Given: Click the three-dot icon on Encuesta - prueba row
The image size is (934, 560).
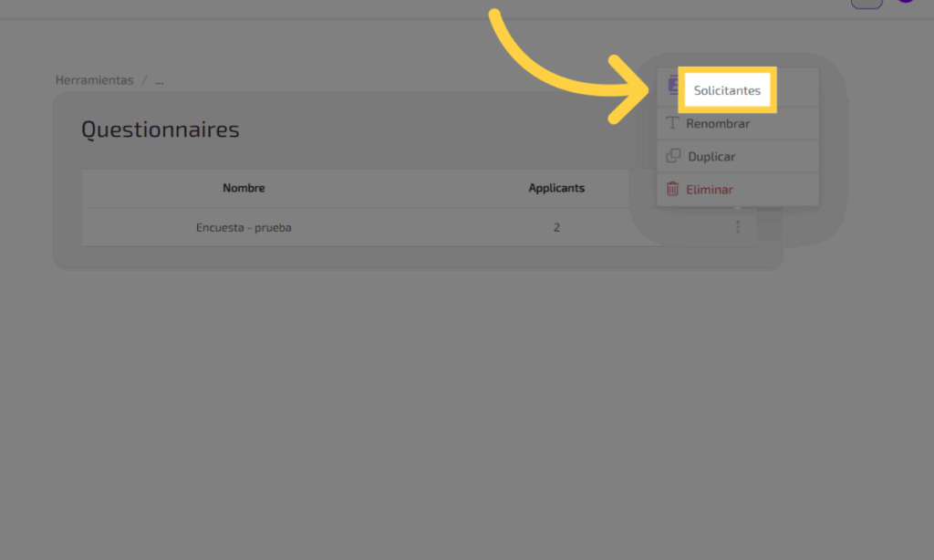Looking at the screenshot, I should [737, 227].
